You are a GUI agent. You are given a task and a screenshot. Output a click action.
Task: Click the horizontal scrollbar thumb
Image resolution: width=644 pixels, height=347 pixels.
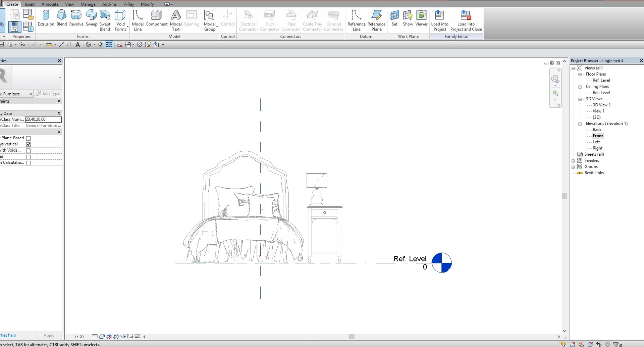[x=352, y=337]
